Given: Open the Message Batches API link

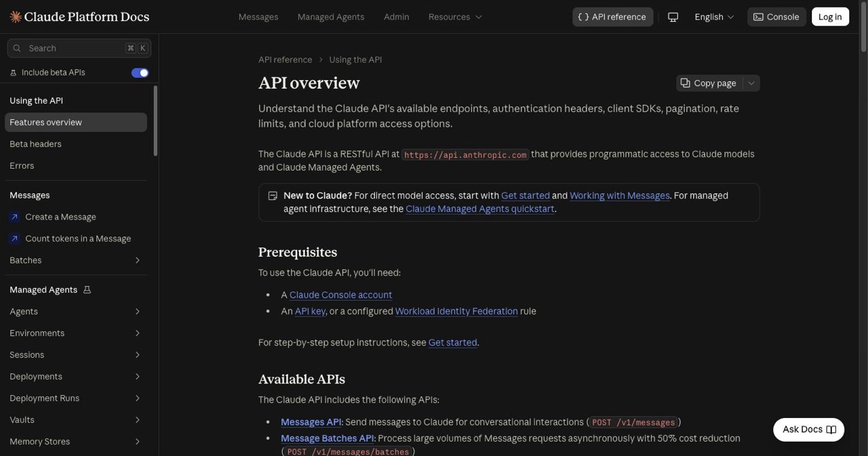Looking at the screenshot, I should pyautogui.click(x=328, y=438).
